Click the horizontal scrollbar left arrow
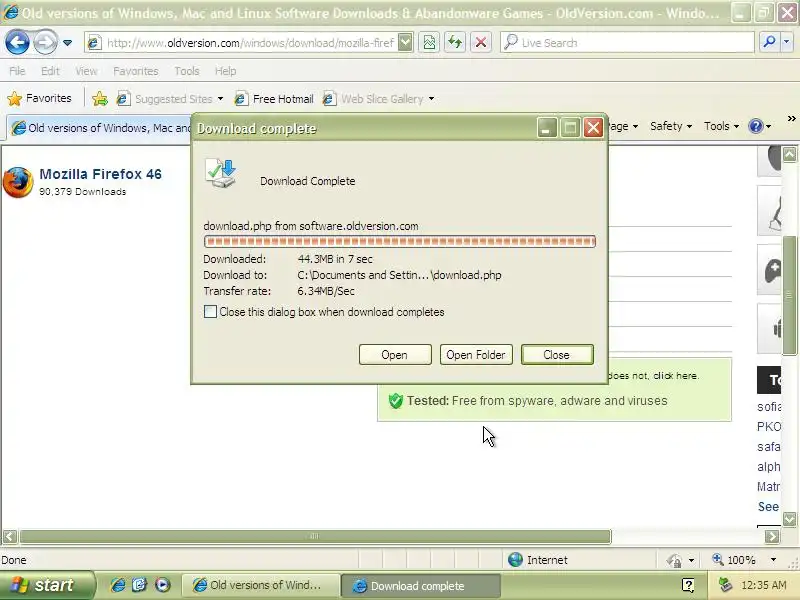The image size is (800, 600). (10, 536)
